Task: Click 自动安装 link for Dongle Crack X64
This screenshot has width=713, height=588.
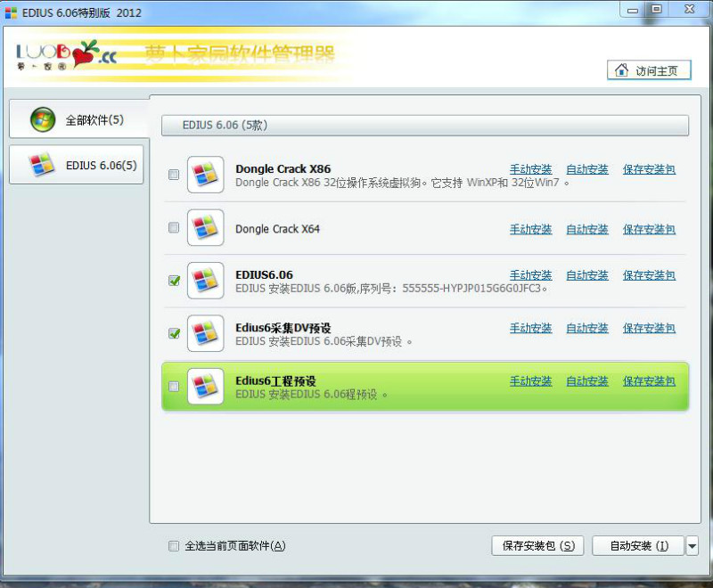Action: pyautogui.click(x=587, y=230)
